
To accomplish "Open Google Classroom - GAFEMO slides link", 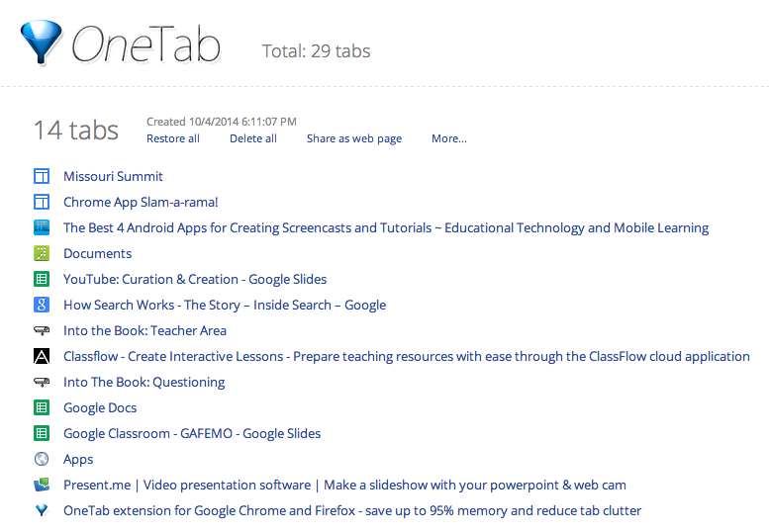I will click(x=192, y=433).
